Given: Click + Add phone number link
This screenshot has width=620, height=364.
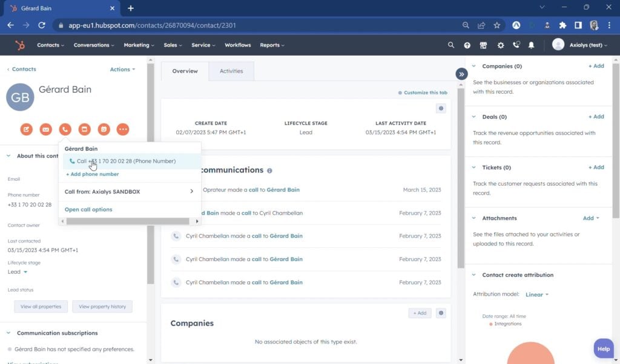Looking at the screenshot, I should [93, 174].
